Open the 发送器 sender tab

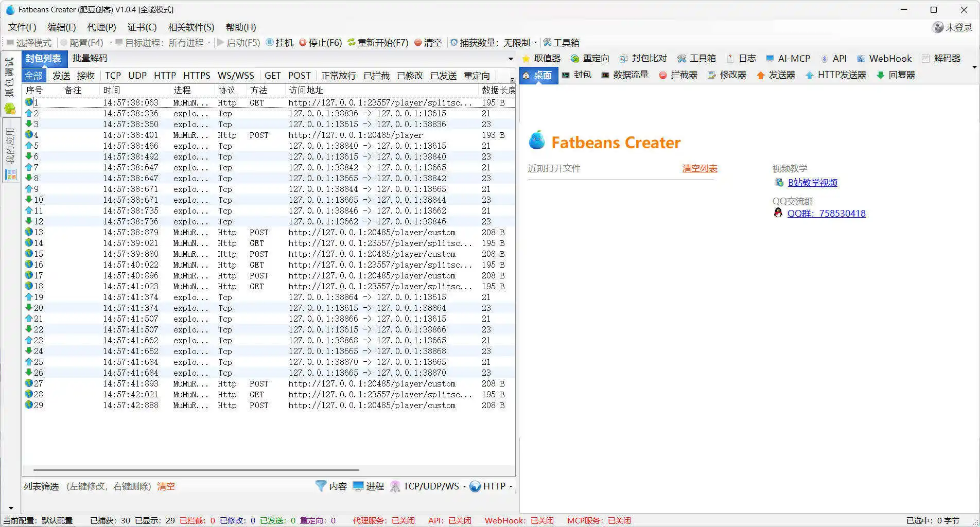pos(776,75)
